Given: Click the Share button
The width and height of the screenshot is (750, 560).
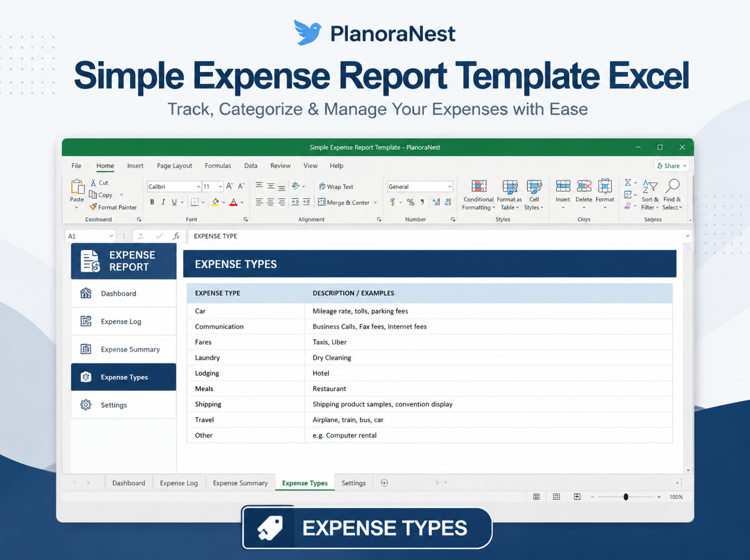Looking at the screenshot, I should [x=671, y=166].
